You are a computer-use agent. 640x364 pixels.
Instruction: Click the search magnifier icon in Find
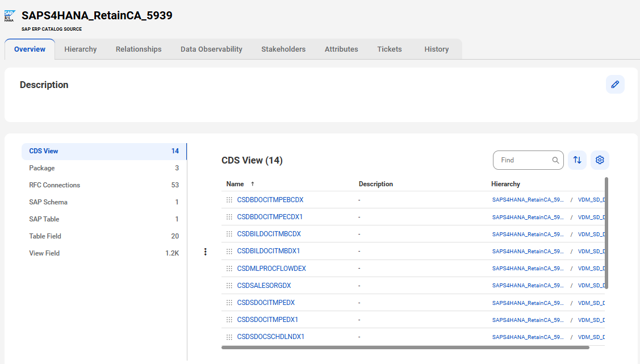(x=555, y=160)
